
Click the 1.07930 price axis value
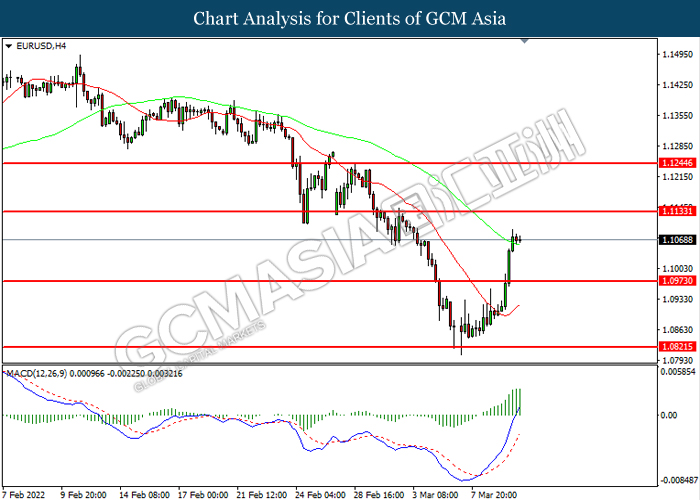point(678,360)
